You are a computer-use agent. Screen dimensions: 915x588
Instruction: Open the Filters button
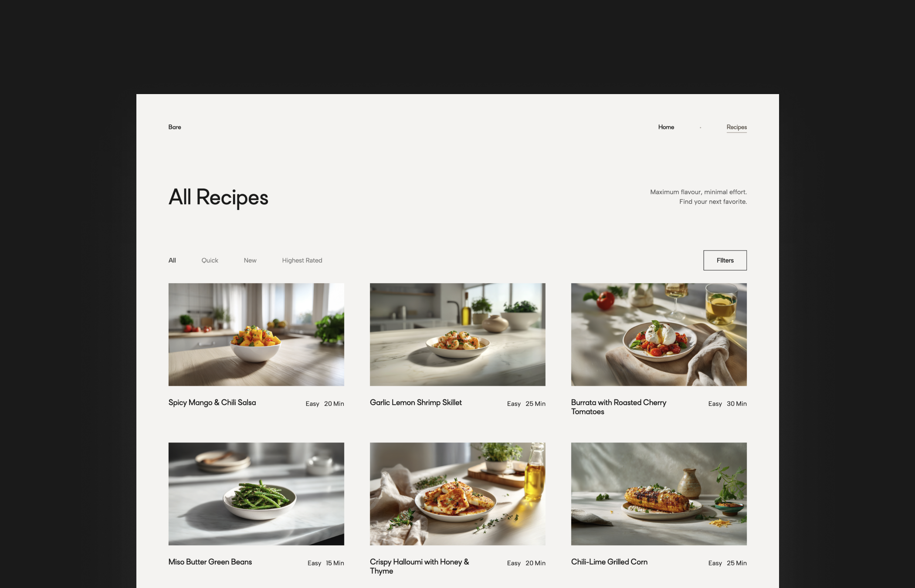725,260
